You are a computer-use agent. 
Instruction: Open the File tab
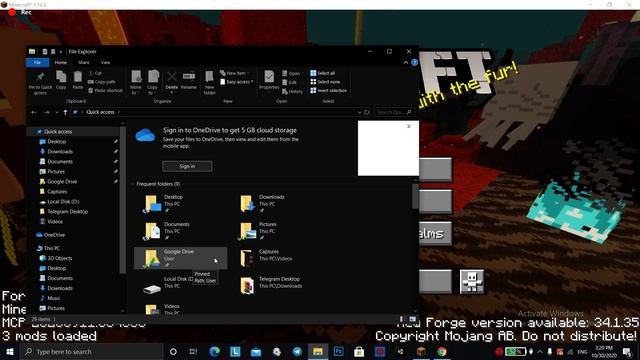[37, 62]
